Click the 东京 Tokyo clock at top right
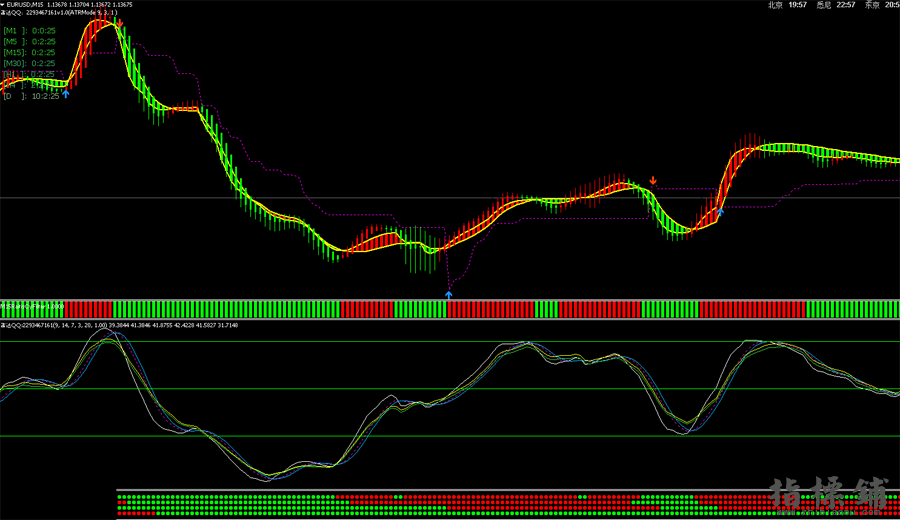 (882, 5)
